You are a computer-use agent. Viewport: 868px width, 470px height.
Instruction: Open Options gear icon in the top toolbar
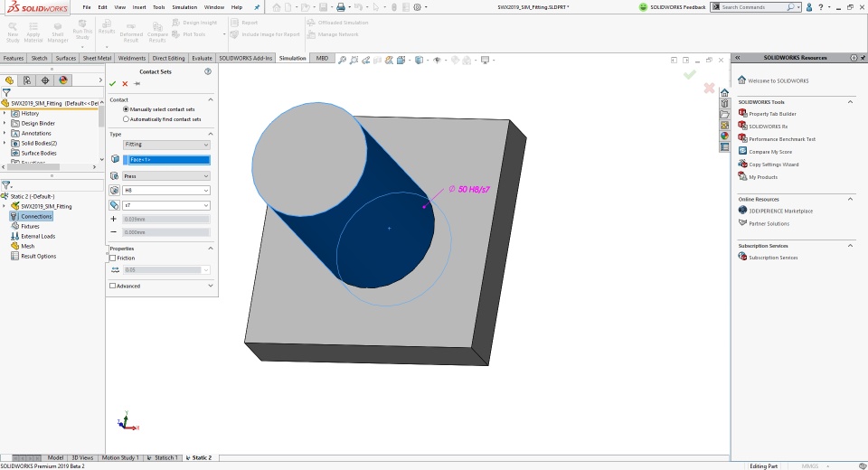(x=418, y=7)
